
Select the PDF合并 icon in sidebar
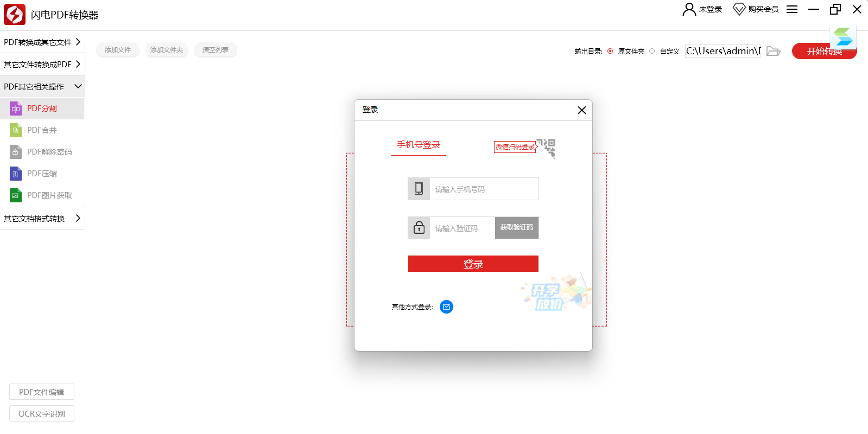16,130
